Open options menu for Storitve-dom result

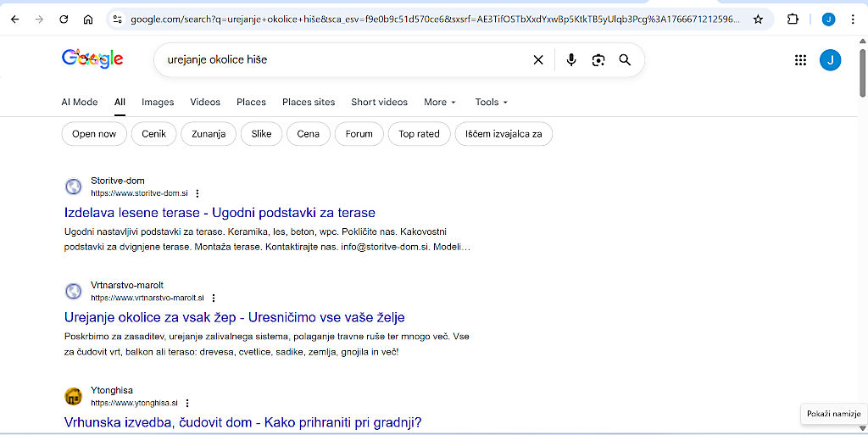pos(197,193)
